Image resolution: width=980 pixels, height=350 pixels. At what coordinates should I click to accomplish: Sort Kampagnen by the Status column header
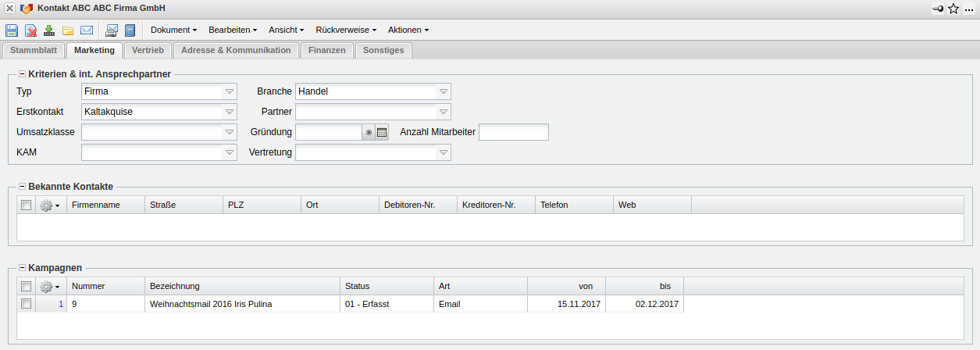point(387,286)
